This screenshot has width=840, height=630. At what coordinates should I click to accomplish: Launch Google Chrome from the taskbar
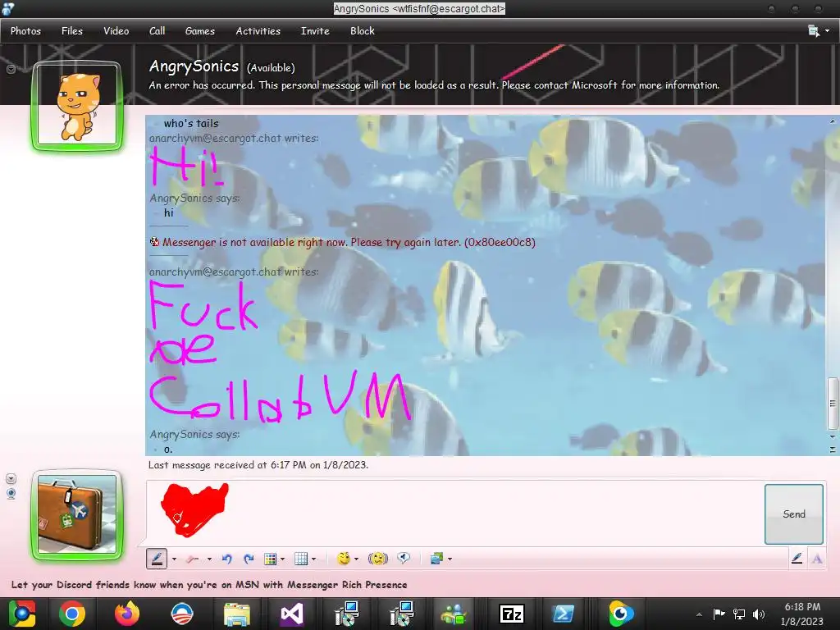72,614
